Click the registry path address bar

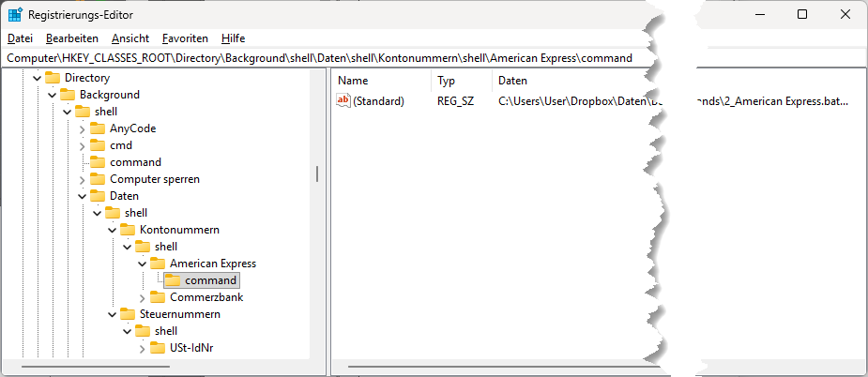(x=319, y=58)
